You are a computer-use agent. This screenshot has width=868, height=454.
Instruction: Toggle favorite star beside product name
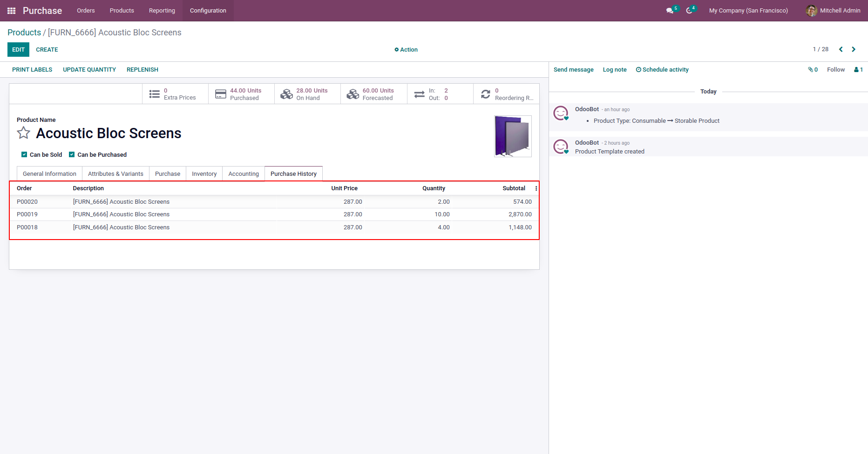coord(24,133)
